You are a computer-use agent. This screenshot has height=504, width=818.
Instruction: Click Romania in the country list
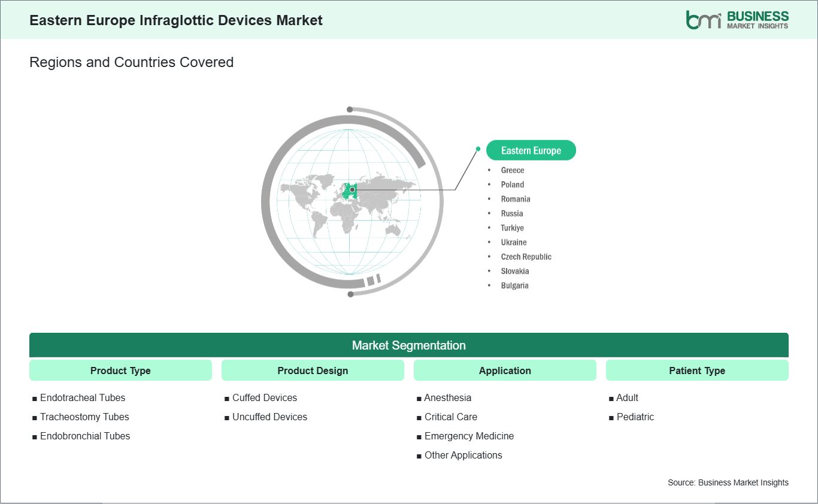coord(516,199)
